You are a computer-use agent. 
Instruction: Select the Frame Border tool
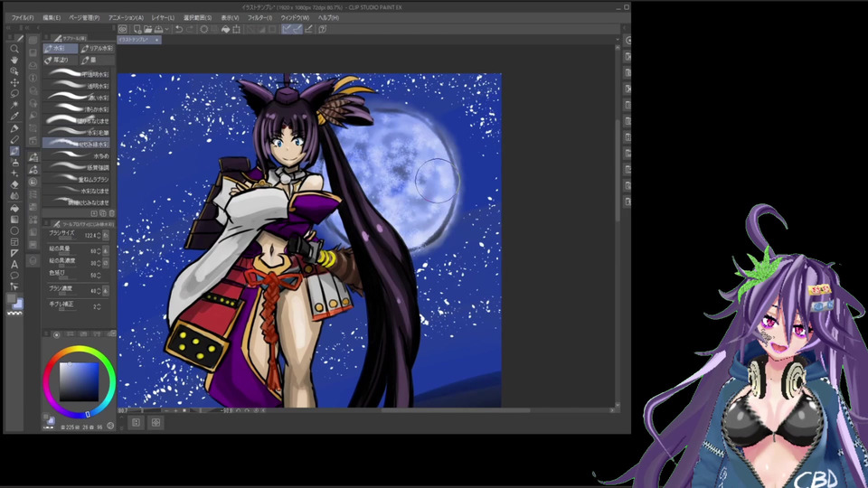point(14,242)
